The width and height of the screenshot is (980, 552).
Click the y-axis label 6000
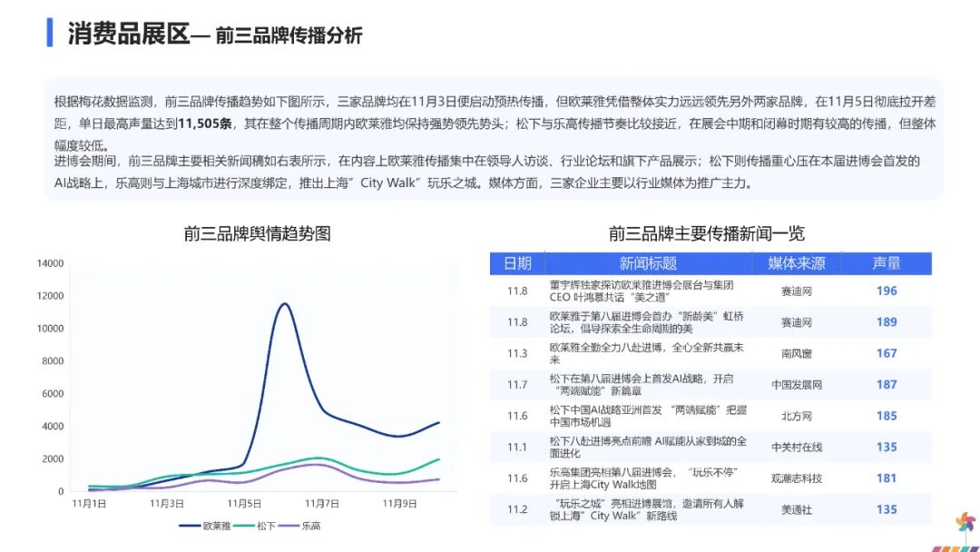coord(53,393)
